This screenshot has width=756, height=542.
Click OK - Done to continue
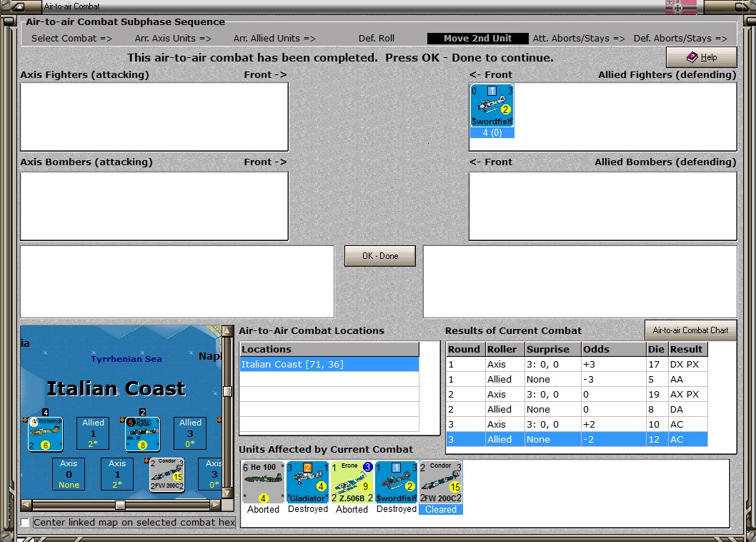(380, 256)
